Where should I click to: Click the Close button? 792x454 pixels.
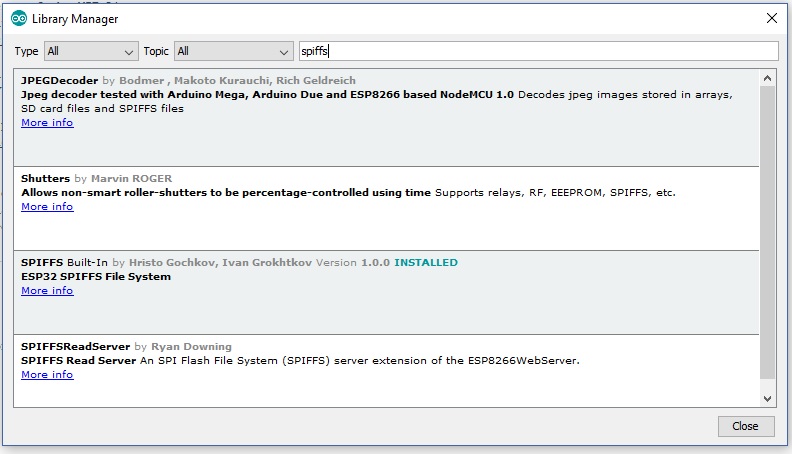746,426
